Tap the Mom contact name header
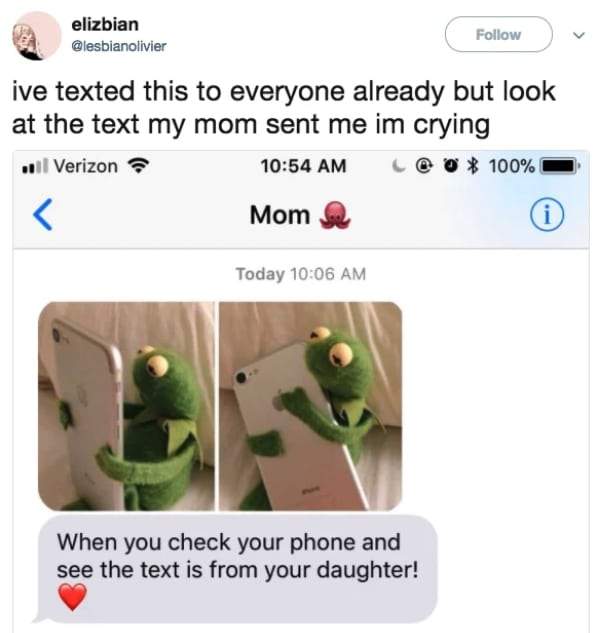 click(x=280, y=214)
